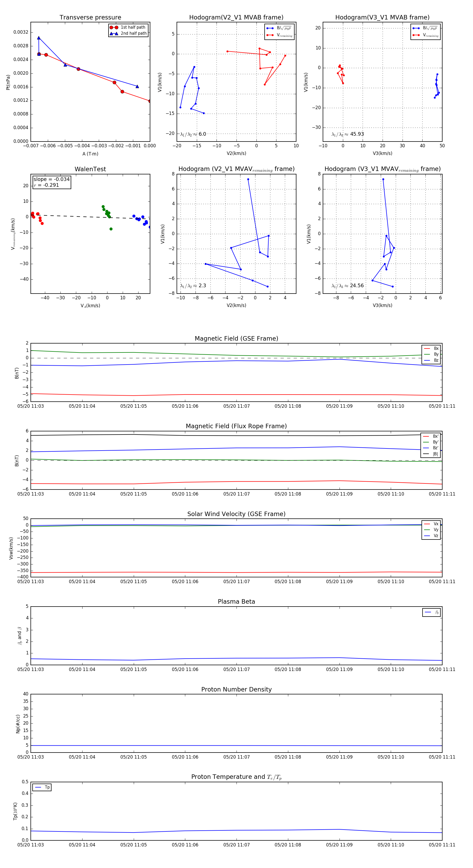Select the '1st half path' legend entry

tap(128, 27)
